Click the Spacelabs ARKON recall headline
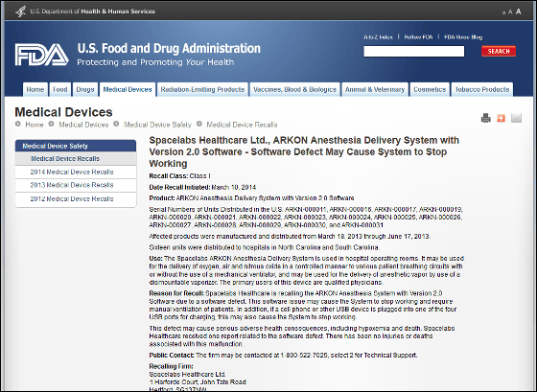 [304, 151]
